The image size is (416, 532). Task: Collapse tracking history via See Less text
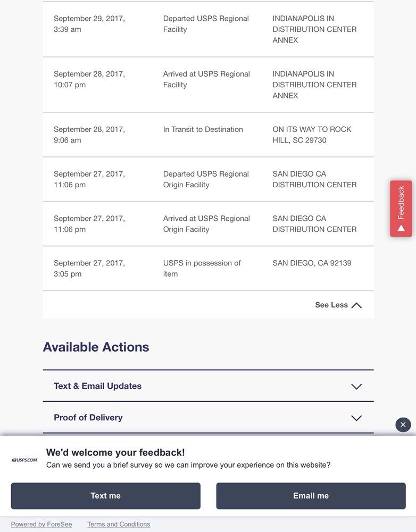(331, 305)
